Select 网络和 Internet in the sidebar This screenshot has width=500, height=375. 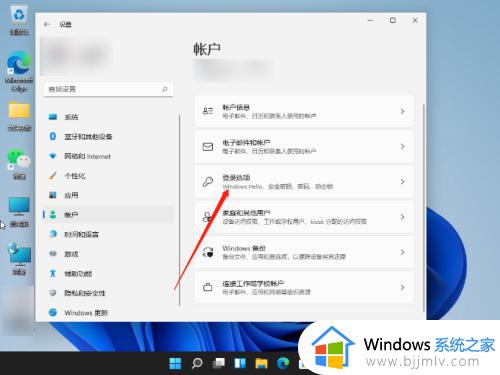(109, 156)
